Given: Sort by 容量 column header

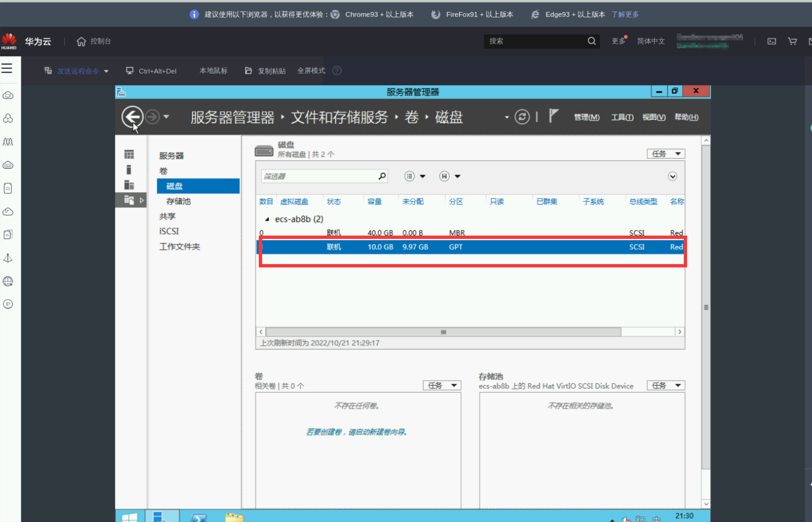Looking at the screenshot, I should click(x=375, y=201).
